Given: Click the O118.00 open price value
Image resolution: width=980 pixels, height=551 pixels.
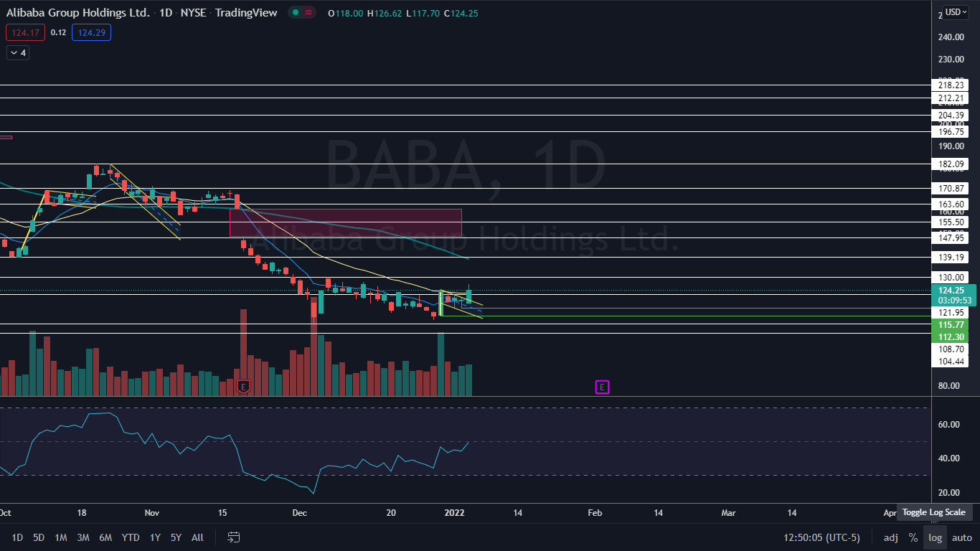Looking at the screenshot, I should point(345,13).
